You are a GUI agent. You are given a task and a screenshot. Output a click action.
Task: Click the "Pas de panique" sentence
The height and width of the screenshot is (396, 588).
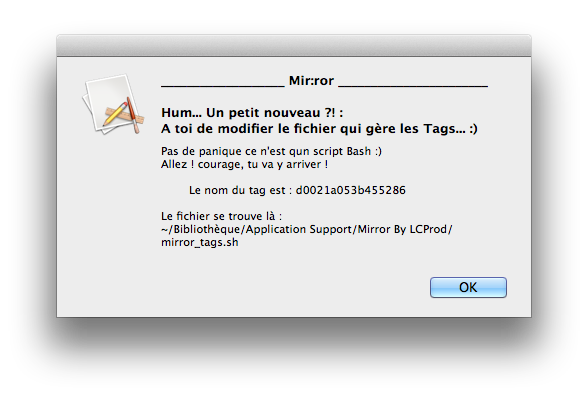(x=271, y=151)
